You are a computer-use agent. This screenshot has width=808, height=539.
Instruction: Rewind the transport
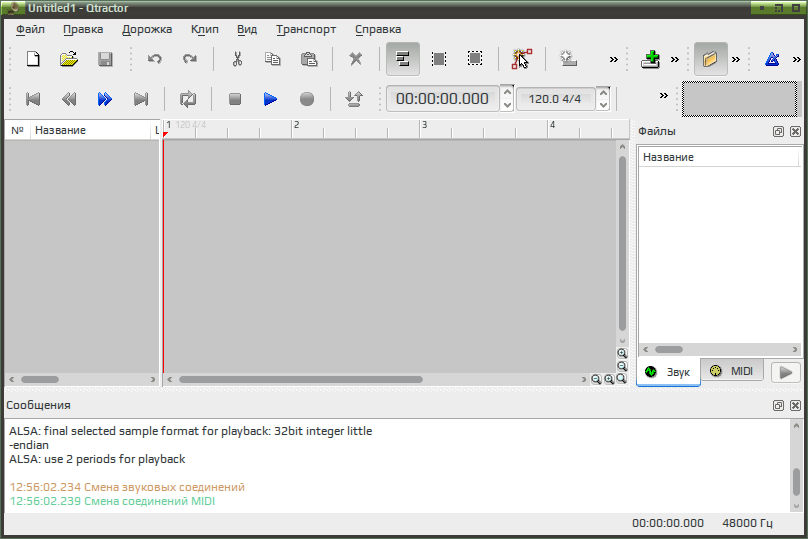tap(69, 99)
